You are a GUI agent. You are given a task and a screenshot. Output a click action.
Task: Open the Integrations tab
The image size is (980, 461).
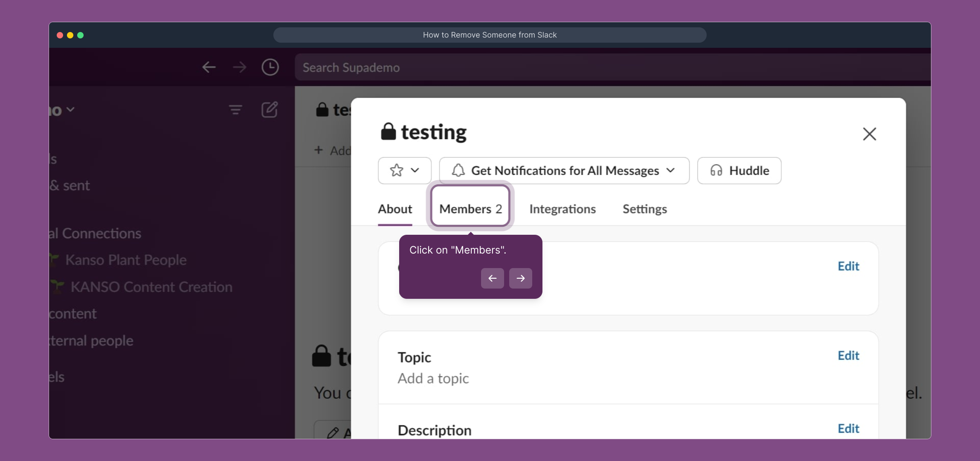(562, 209)
